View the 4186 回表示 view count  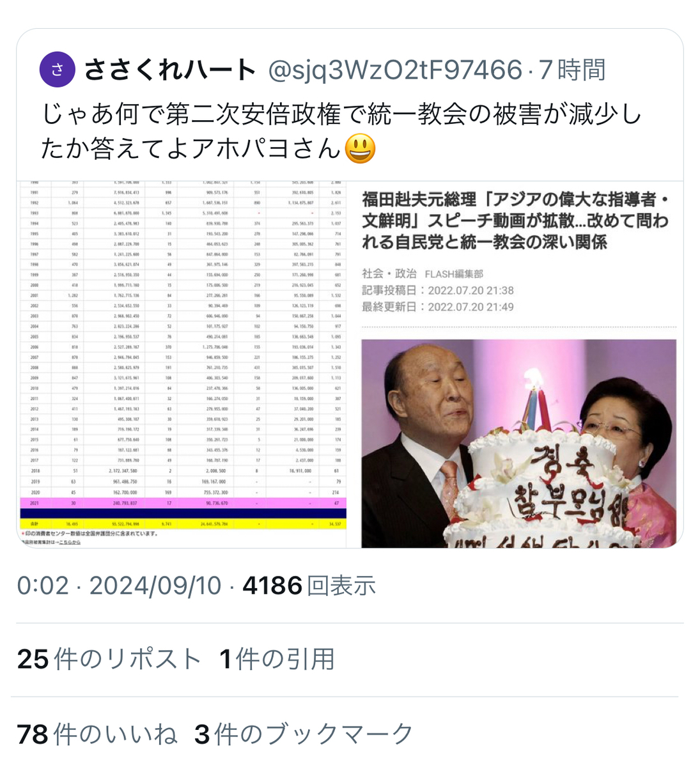tap(309, 585)
